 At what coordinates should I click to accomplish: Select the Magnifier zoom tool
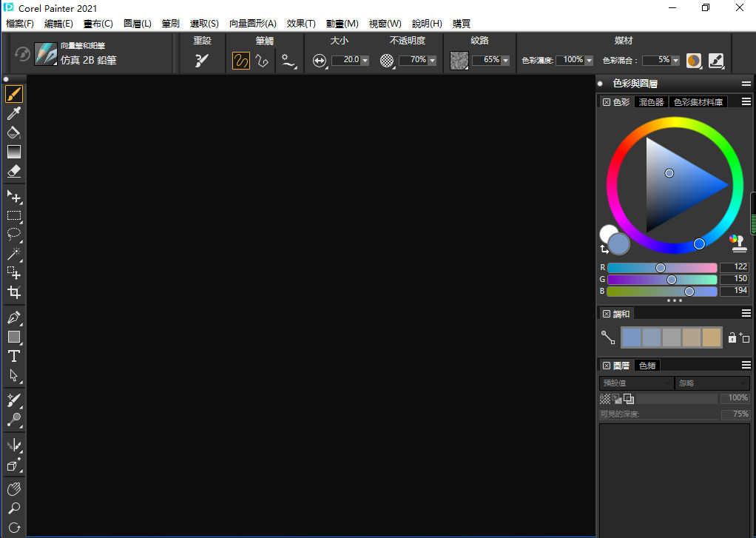click(13, 508)
